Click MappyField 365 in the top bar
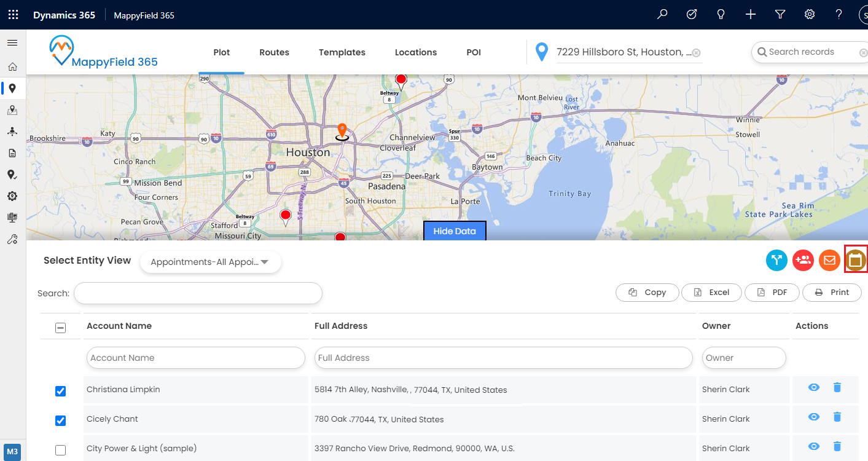868x461 pixels. coord(144,15)
